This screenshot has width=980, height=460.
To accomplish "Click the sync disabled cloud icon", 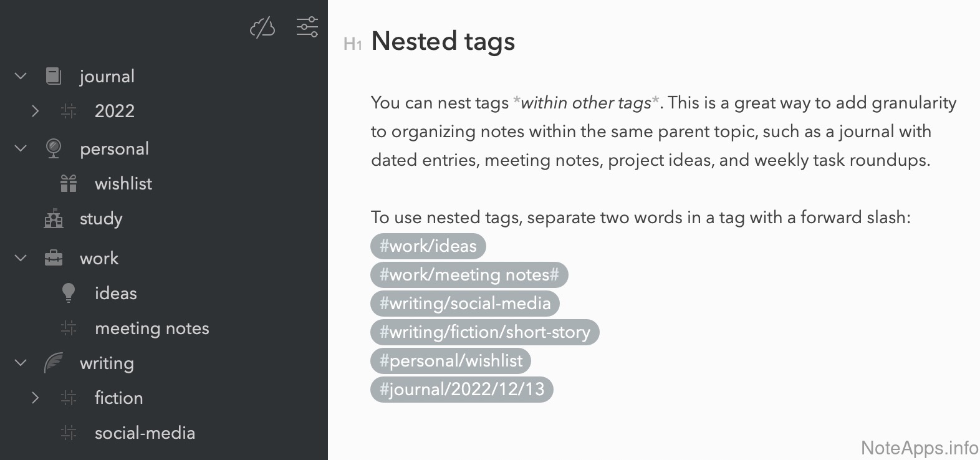I will (262, 27).
